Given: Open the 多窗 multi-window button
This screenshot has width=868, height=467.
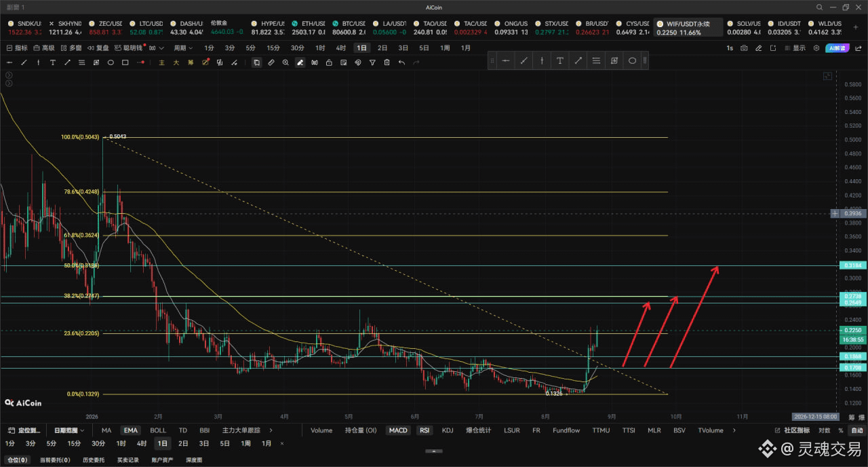Looking at the screenshot, I should 71,48.
